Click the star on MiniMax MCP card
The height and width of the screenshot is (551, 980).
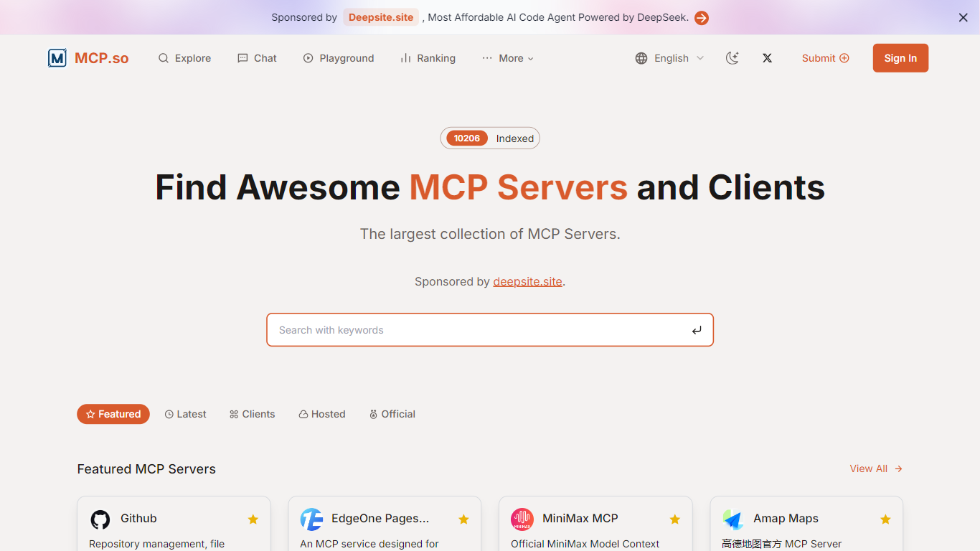[x=675, y=519]
